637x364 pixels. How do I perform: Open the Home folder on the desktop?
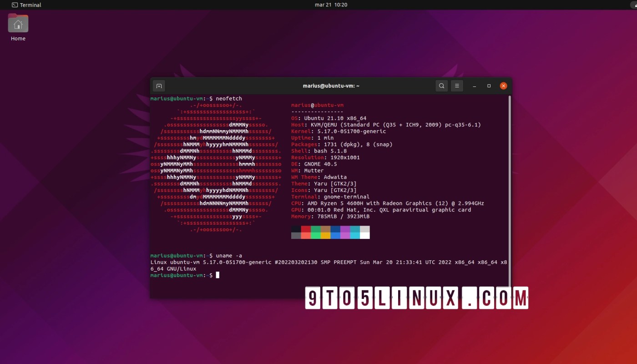coord(18,23)
